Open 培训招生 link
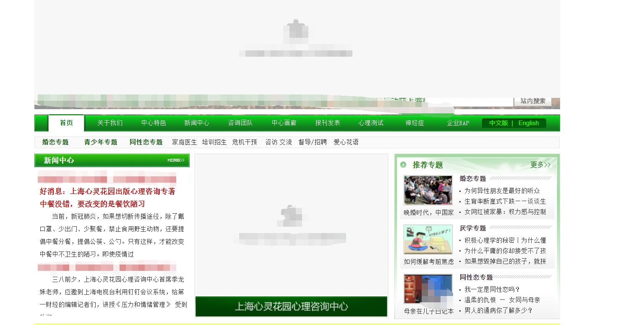This screenshot has width=644, height=325. 214,142
